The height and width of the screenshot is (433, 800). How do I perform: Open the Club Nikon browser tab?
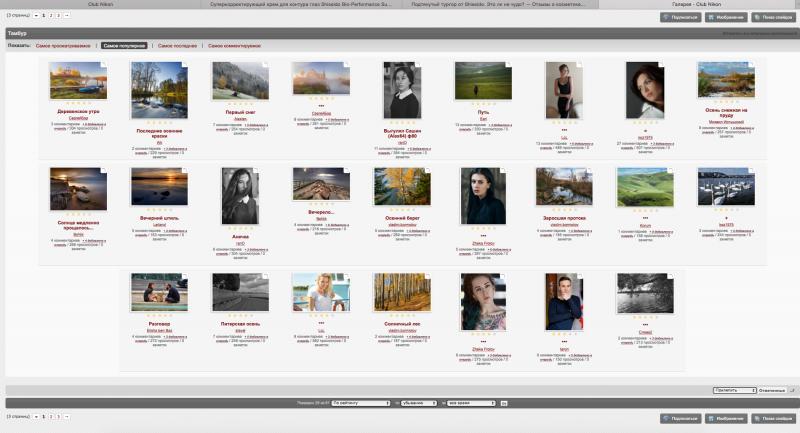[101, 4]
